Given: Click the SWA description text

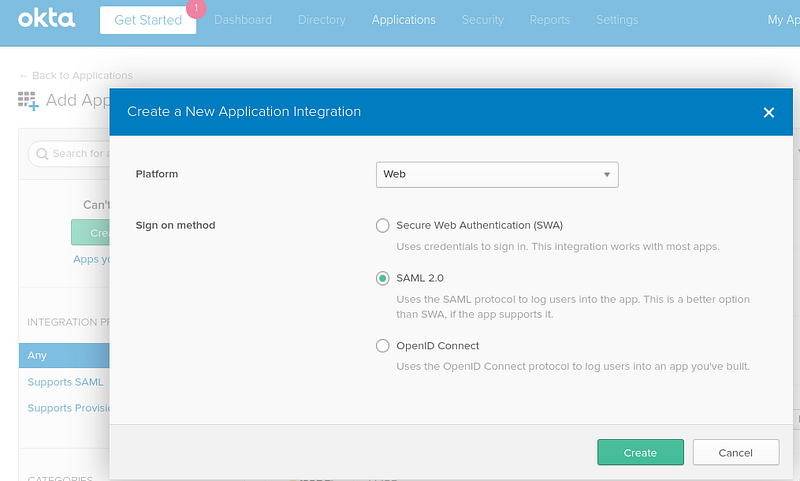Looking at the screenshot, I should coord(558,247).
